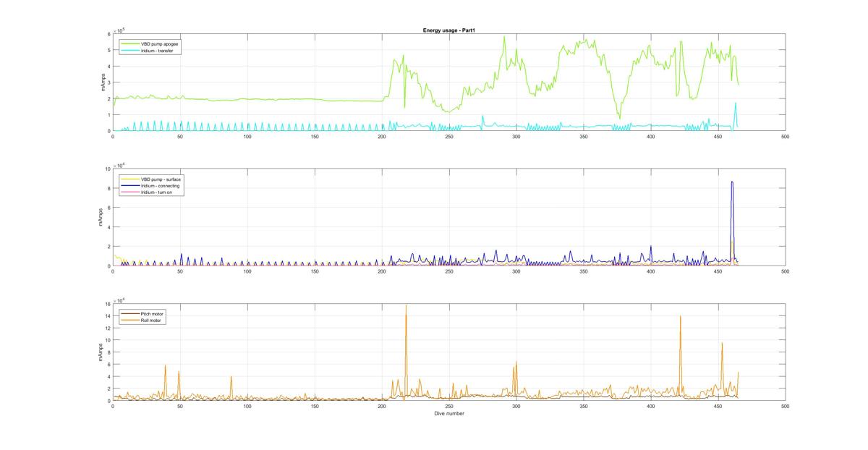Click the y-axis tick '16' on the bottom plot
This screenshot has width=868, height=450.
click(107, 305)
